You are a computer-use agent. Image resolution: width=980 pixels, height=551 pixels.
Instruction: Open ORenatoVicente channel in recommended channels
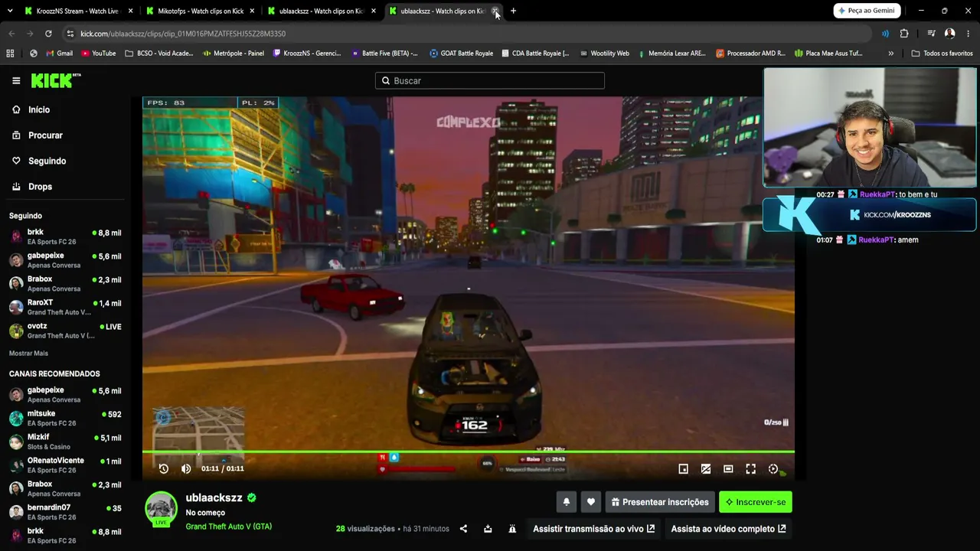pyautogui.click(x=66, y=465)
